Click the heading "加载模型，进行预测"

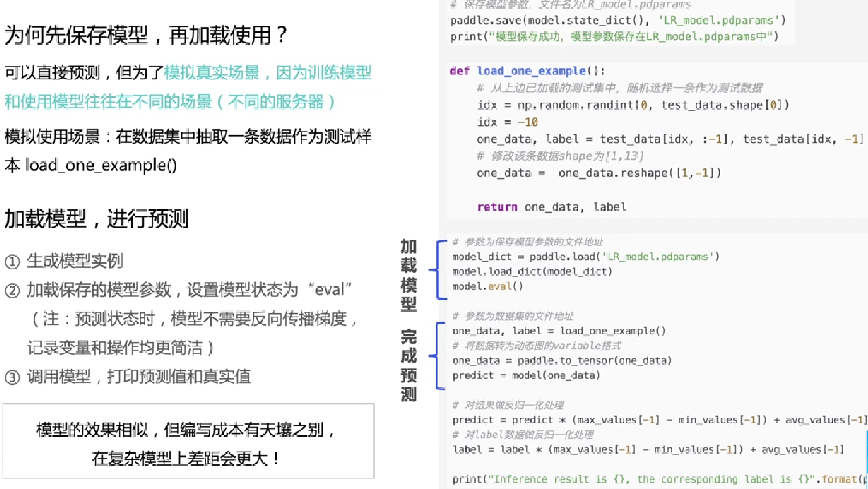pos(96,219)
